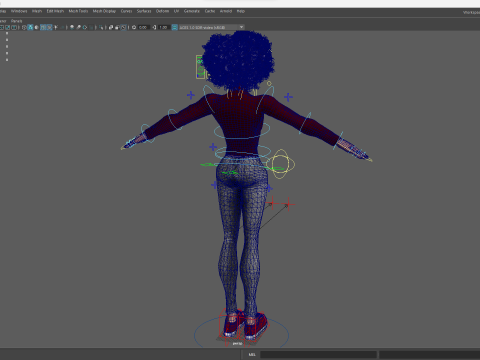Click the exposure value field 0.00
The image size is (480, 360).
tap(143, 27)
